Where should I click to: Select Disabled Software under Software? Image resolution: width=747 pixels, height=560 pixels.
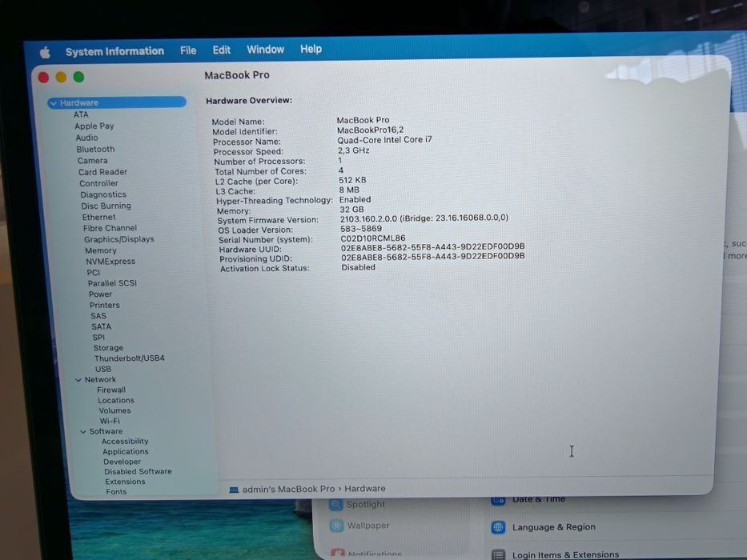point(139,471)
